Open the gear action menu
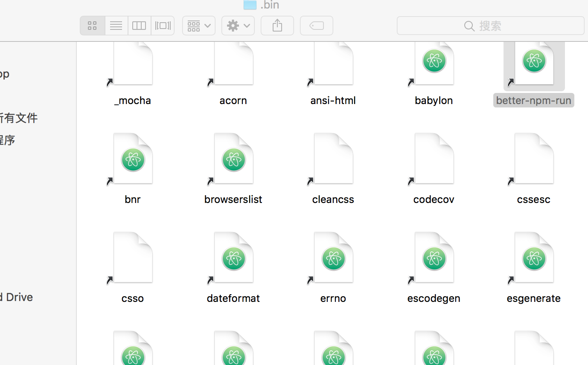 point(238,26)
